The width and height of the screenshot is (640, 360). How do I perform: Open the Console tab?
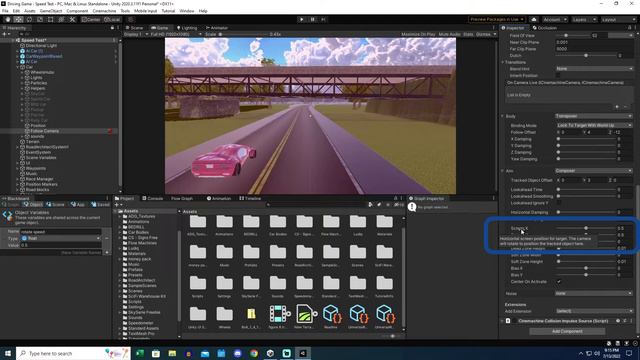(x=152, y=198)
